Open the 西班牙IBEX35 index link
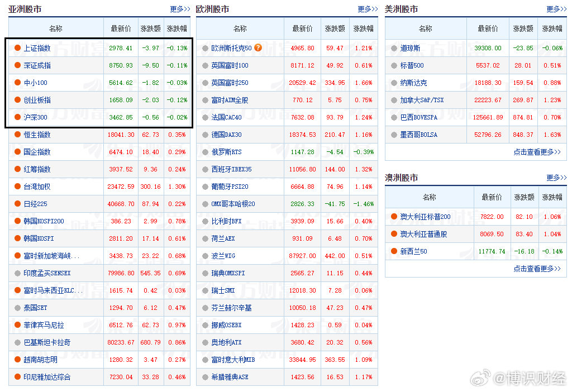The image size is (572, 392). pyautogui.click(x=232, y=169)
